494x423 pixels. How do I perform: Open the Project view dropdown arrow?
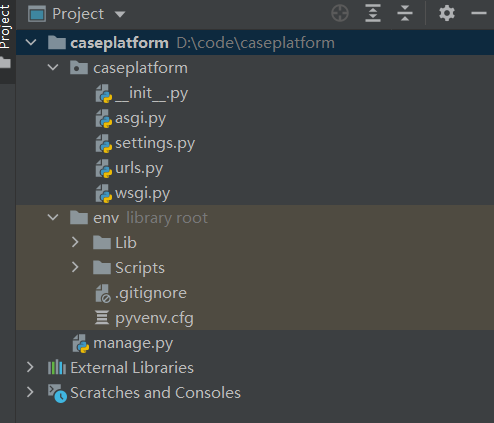click(120, 14)
